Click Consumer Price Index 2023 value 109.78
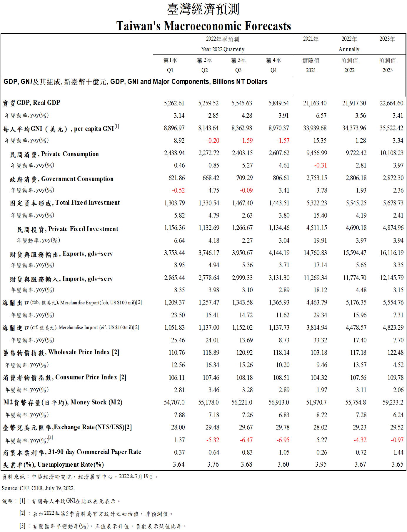The width and height of the screenshot is (407, 532). pyautogui.click(x=395, y=378)
